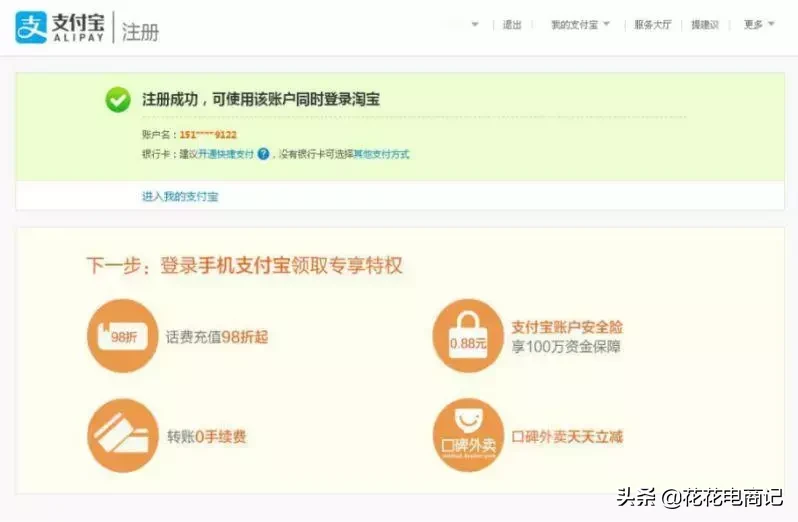Viewport: 798px width, 522px height.
Task: Click the 享100万资金保障 text
Action: 566,347
